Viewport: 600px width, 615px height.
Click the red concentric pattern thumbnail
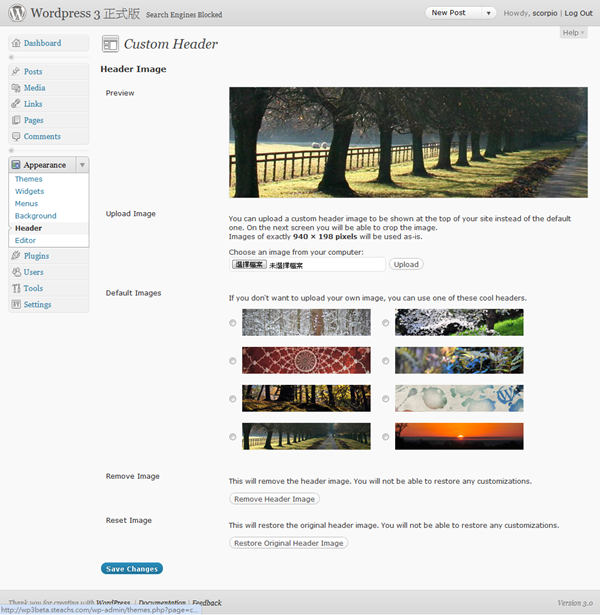coord(306,360)
